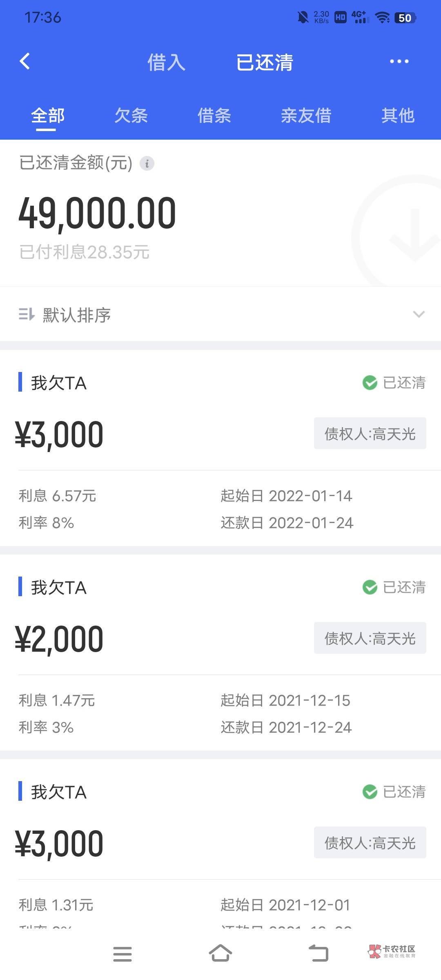The width and height of the screenshot is (441, 980).
Task: Open the three-dot more options menu
Action: point(399,62)
